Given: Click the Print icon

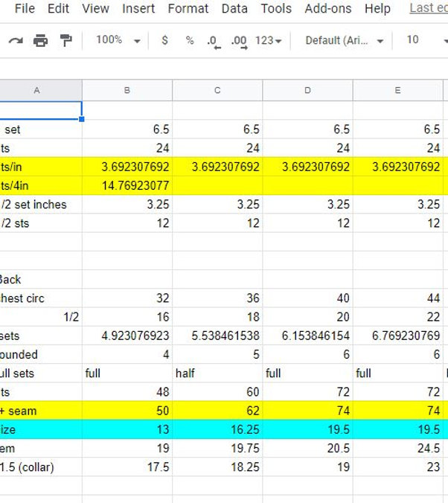Looking at the screenshot, I should (40, 41).
